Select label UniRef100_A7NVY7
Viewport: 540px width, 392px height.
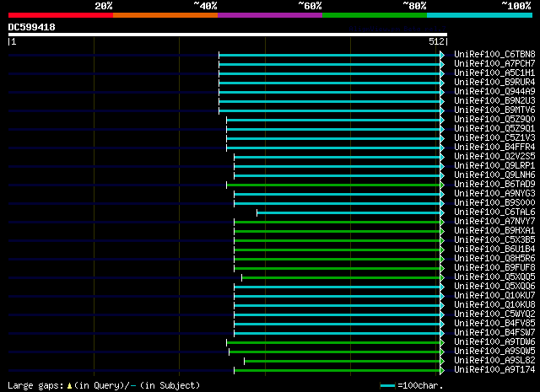pyautogui.click(x=494, y=222)
